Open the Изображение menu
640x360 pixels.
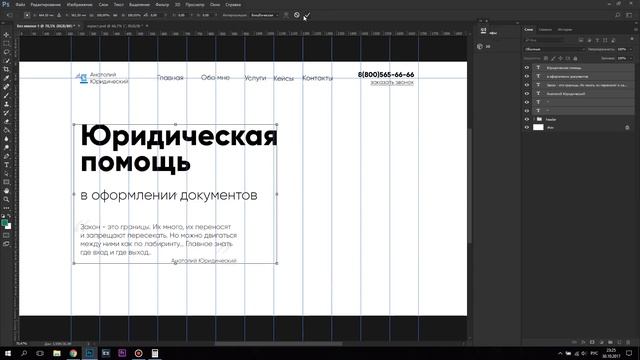80,5
